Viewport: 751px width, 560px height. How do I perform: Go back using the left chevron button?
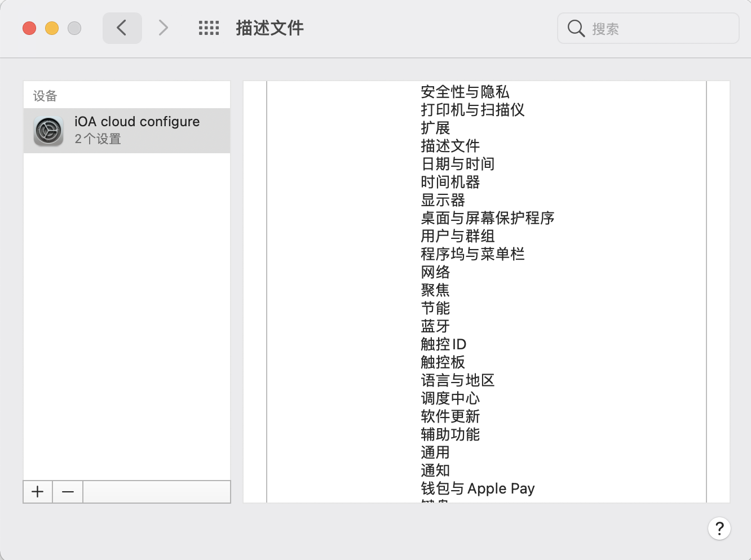tap(122, 28)
